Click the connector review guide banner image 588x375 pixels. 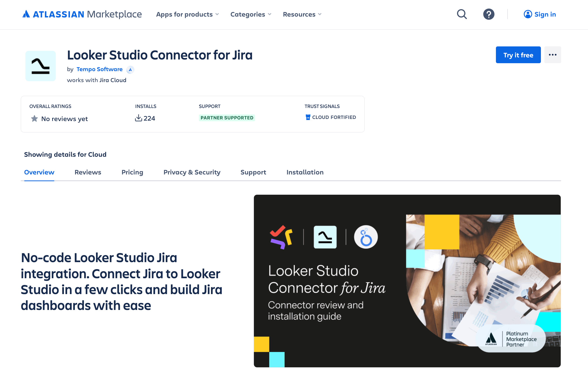click(407, 281)
